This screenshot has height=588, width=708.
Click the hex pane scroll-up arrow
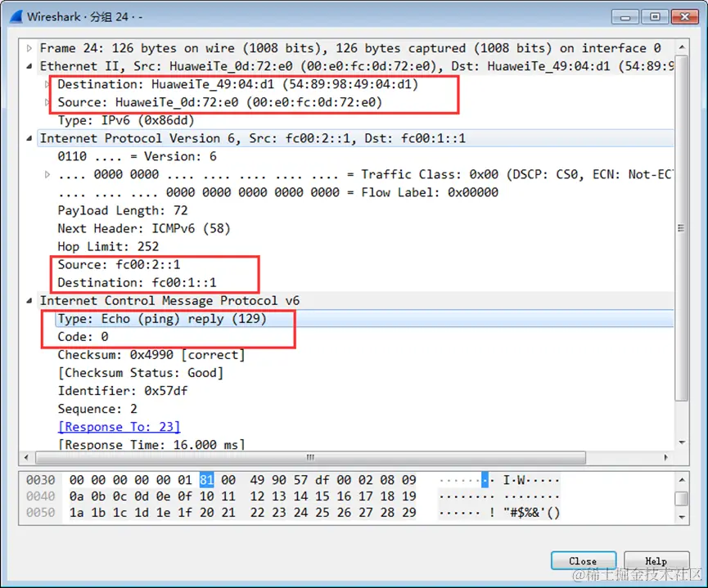[x=682, y=480]
